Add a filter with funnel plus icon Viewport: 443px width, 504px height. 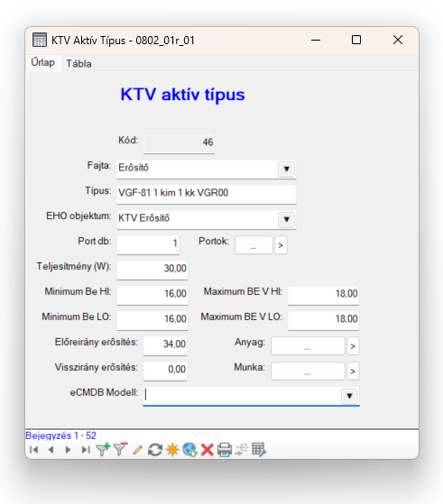coord(103,449)
